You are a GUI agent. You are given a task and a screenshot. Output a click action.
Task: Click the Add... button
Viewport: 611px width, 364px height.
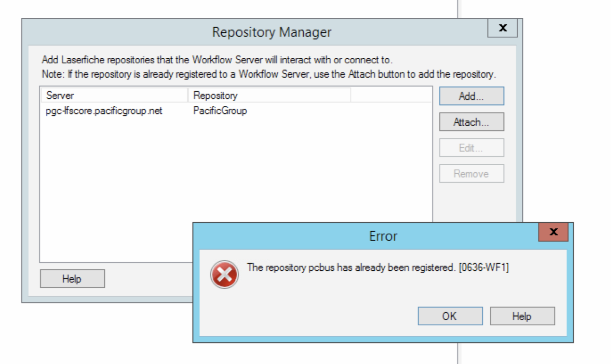[x=471, y=96]
